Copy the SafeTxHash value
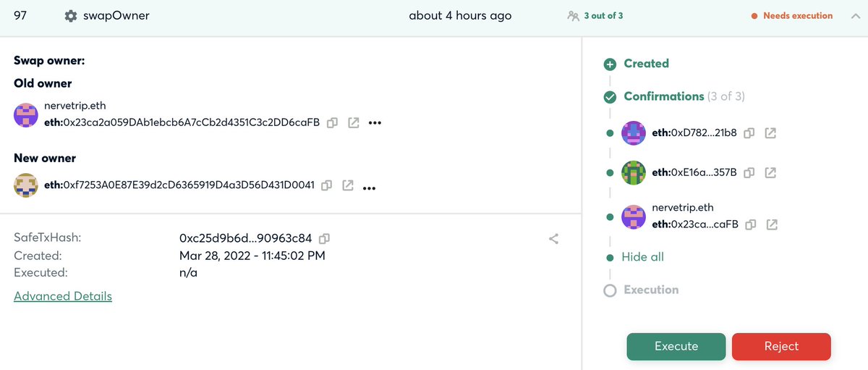 (x=325, y=237)
